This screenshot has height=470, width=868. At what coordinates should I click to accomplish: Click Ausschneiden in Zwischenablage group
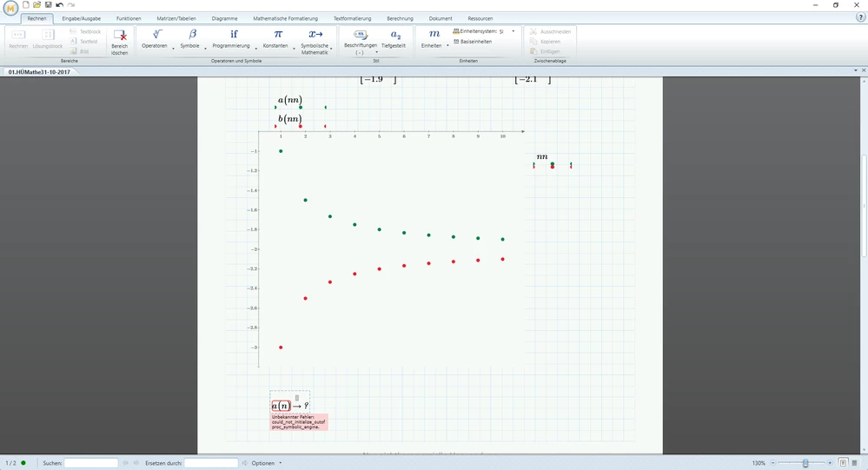(550, 31)
